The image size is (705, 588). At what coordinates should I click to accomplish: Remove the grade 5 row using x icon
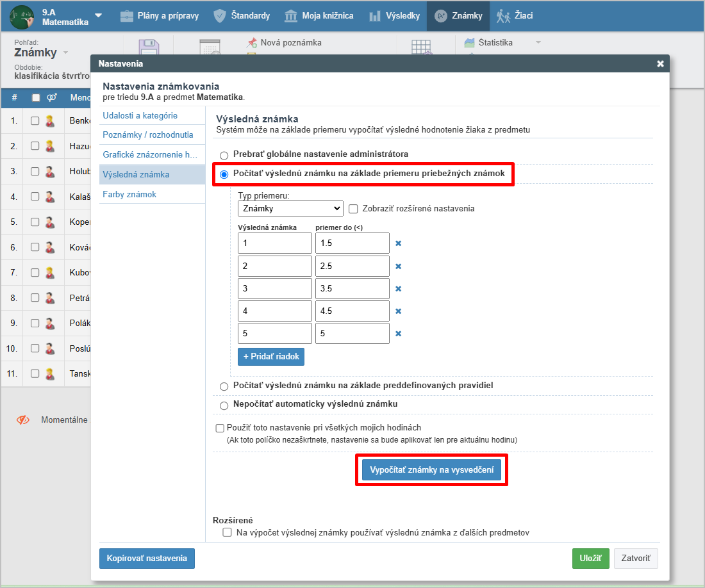point(398,334)
